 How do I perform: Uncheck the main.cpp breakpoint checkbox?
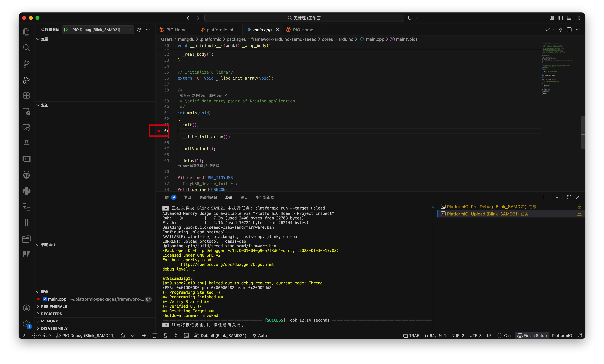[x=45, y=299]
